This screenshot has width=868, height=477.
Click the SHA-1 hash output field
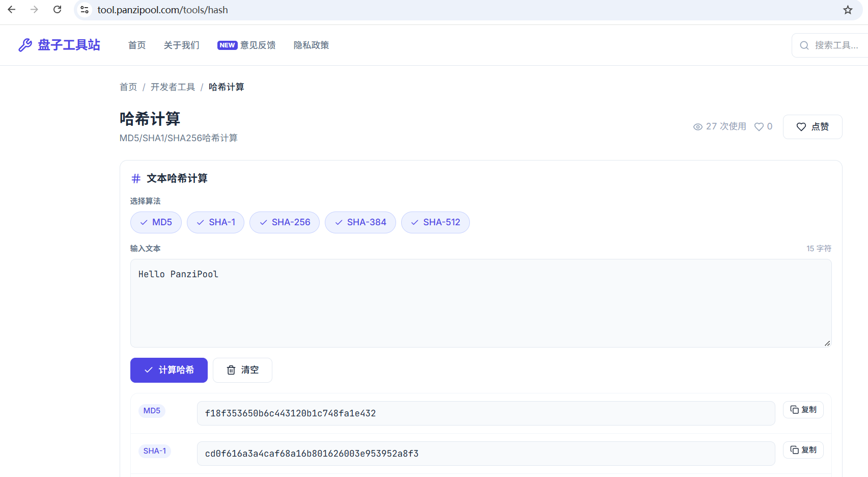[486, 454]
